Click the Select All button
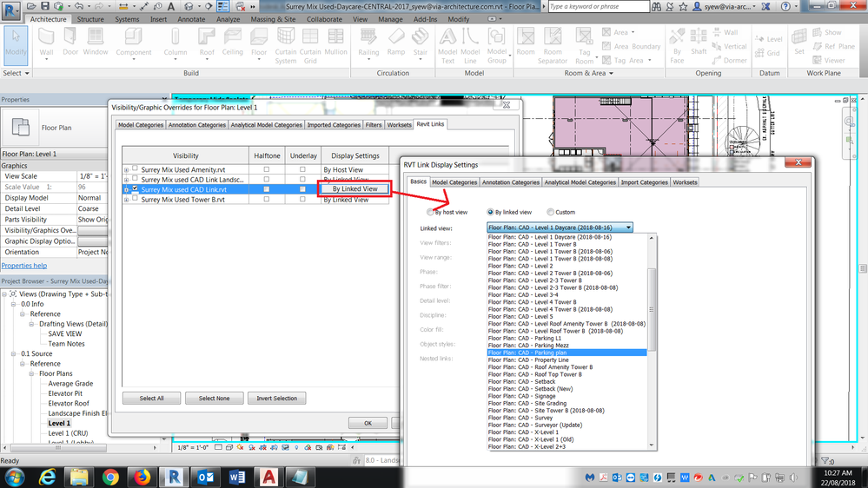The width and height of the screenshot is (868, 488). [x=152, y=399]
